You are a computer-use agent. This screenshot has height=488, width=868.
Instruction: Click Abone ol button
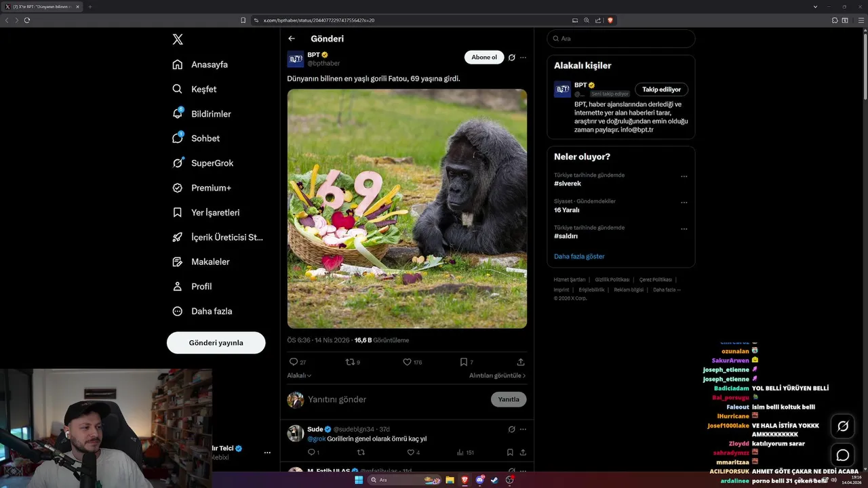[x=484, y=58]
